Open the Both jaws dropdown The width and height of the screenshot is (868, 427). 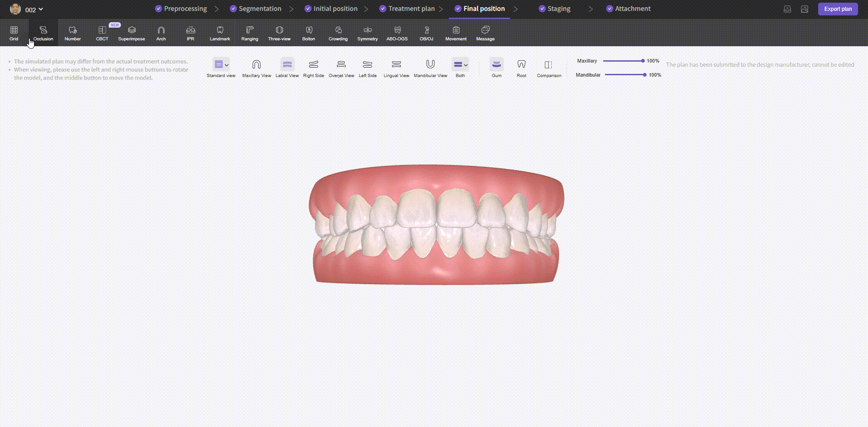(x=460, y=68)
